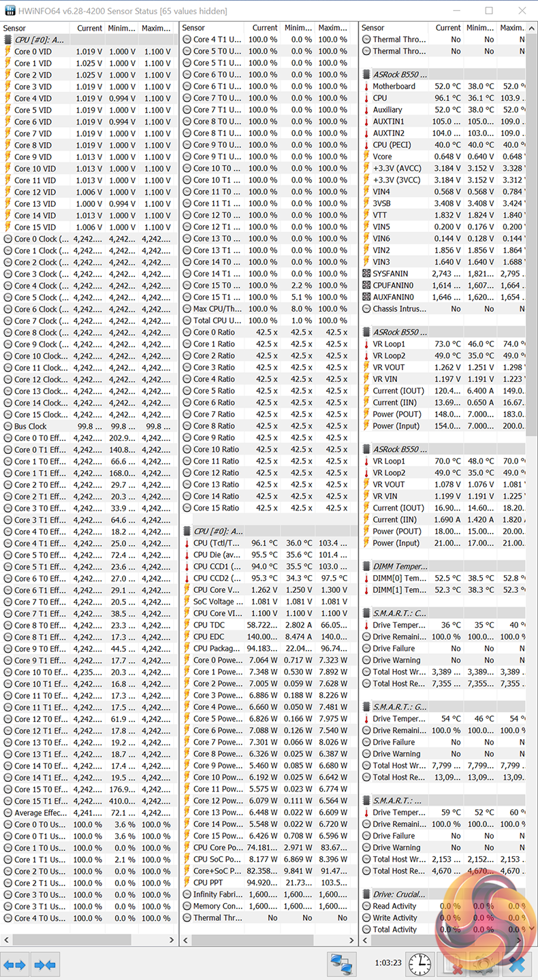
Task: Click the circle icon of Read Activity row
Action: coord(366,906)
